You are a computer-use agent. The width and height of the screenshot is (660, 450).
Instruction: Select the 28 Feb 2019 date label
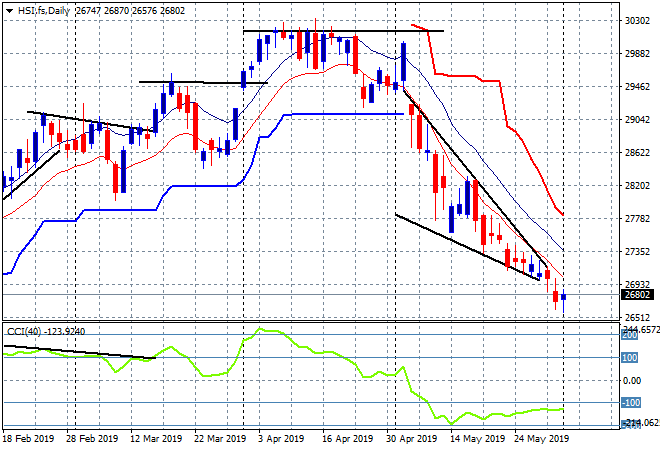tap(92, 439)
